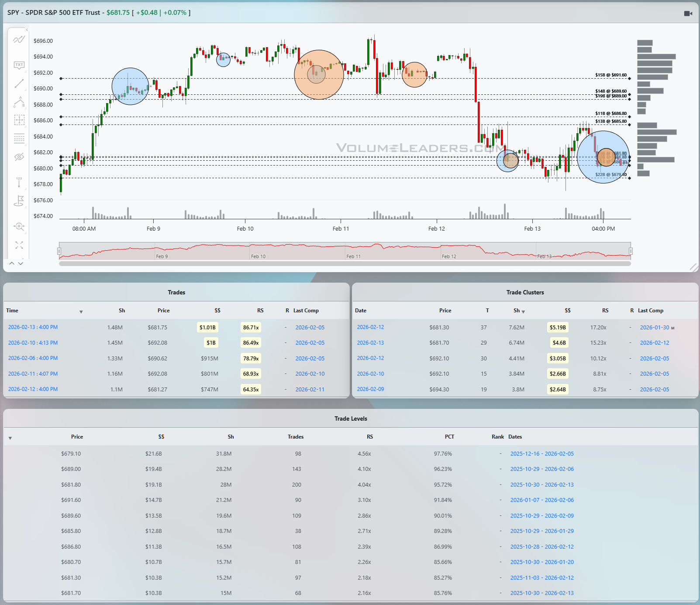Open Last Comp 2026-02-10 in Trades

[310, 374]
